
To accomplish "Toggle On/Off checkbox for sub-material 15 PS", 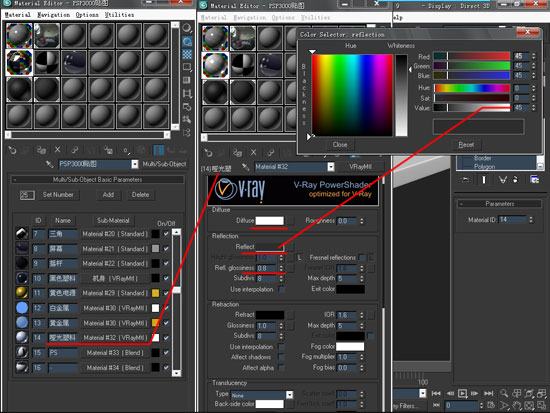I will point(166,352).
